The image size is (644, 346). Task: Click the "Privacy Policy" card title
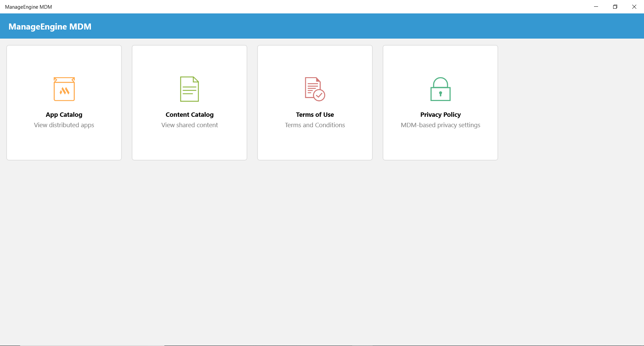440,115
